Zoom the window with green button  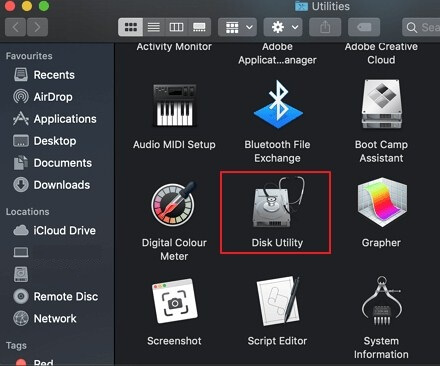pyautogui.click(x=44, y=6)
